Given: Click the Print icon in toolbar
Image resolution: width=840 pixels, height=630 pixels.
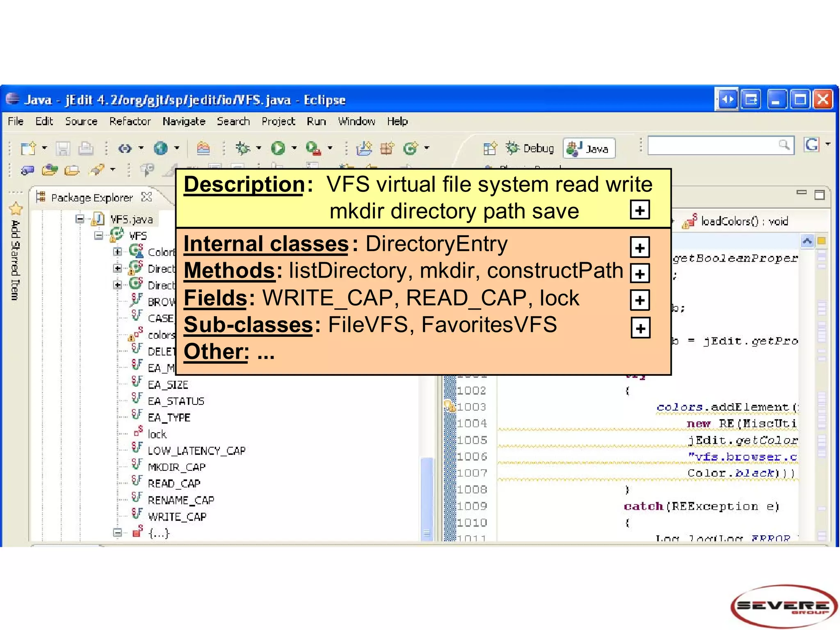Looking at the screenshot, I should [86, 148].
